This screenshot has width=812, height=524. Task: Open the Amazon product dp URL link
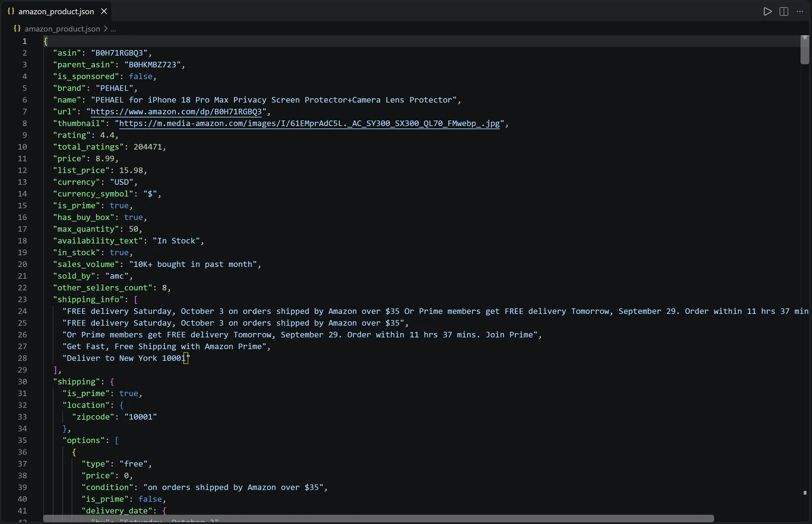click(176, 112)
